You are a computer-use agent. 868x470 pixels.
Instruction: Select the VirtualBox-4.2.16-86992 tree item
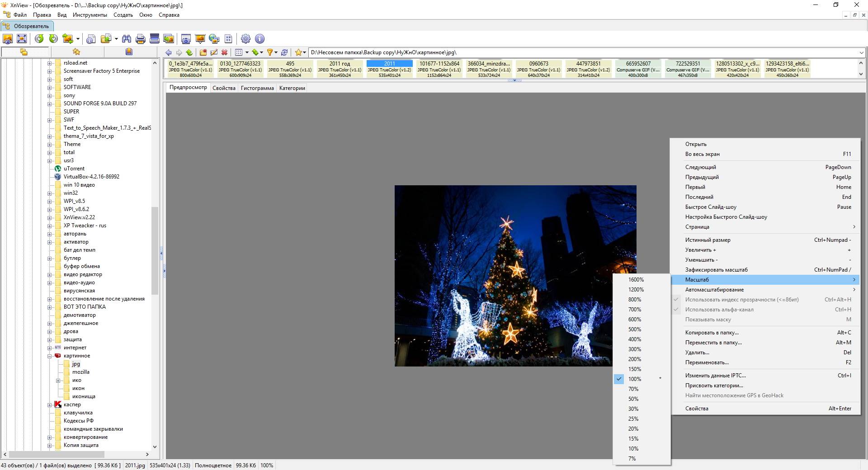tap(91, 177)
